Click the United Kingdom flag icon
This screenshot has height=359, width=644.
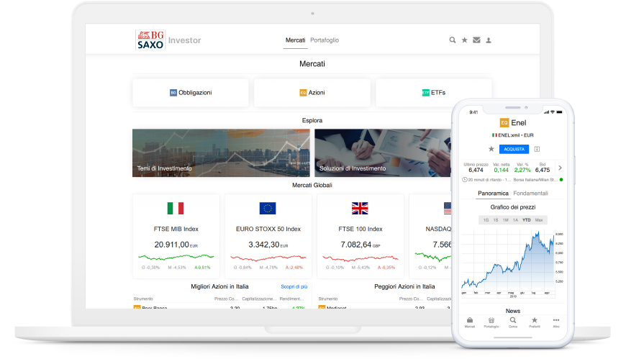click(x=360, y=208)
